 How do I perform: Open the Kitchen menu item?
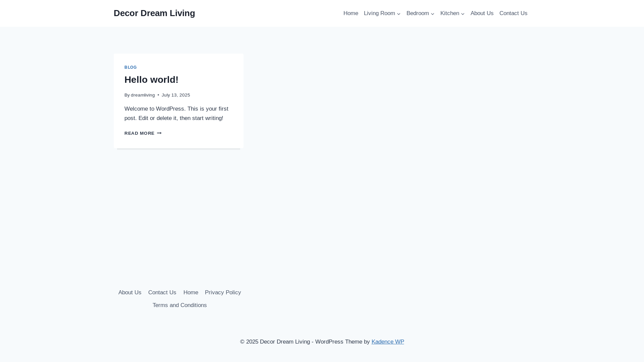pos(449,13)
